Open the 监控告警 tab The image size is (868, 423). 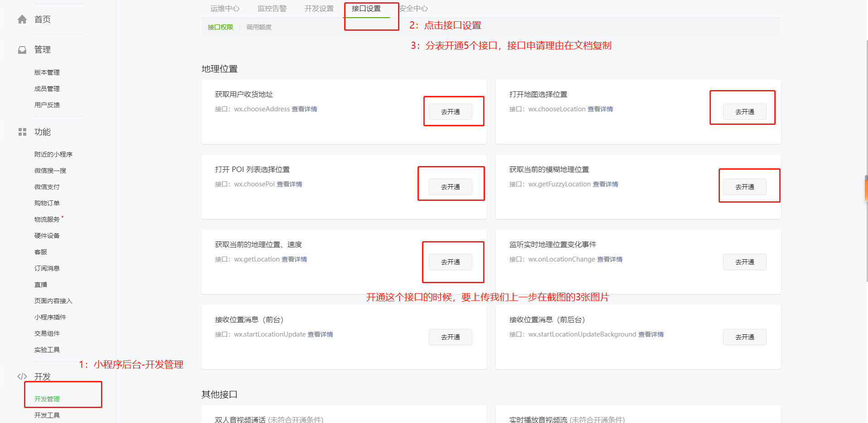click(x=272, y=9)
